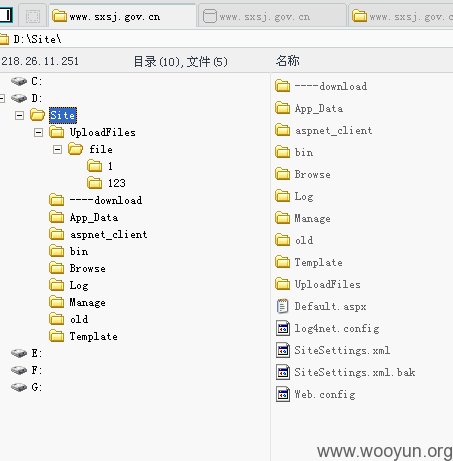Screen dimensions: 453x461
Task: Click the dotted-square icon tab
Action: click(x=33, y=16)
